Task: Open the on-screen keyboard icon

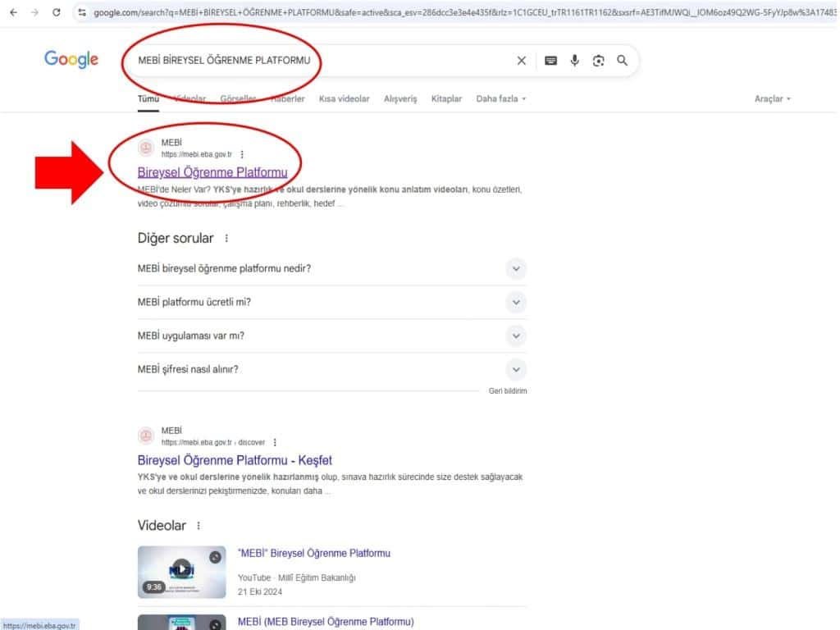Action: pos(550,61)
